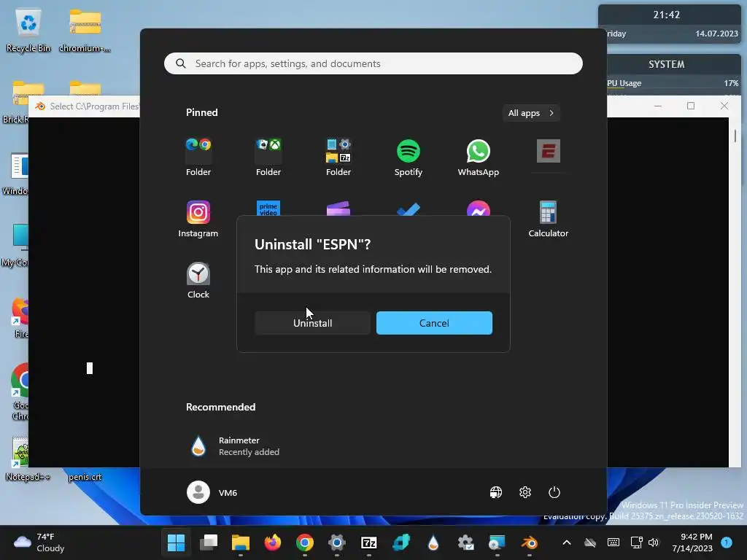747x560 pixels.
Task: Open the gear Settings icon on taskbar
Action: tap(465, 542)
